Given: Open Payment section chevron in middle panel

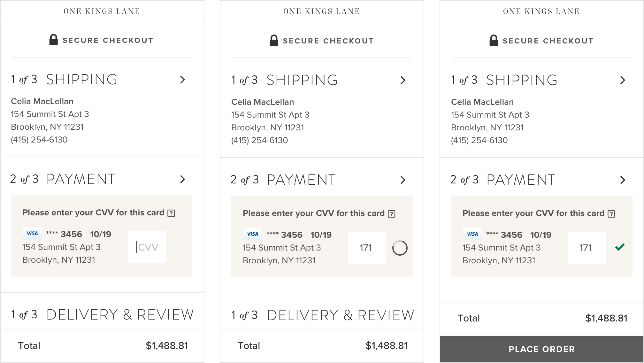Looking at the screenshot, I should (403, 180).
